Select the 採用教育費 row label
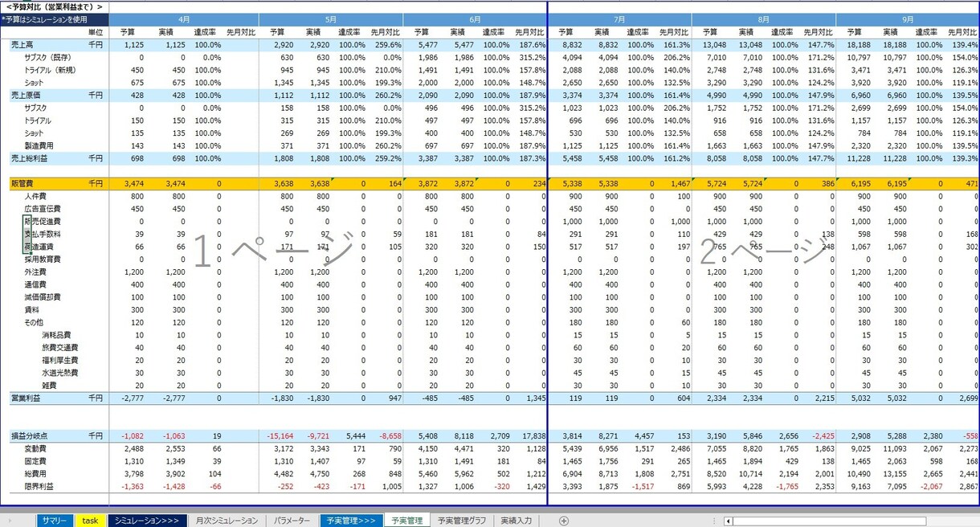The image size is (980, 527). [43, 259]
